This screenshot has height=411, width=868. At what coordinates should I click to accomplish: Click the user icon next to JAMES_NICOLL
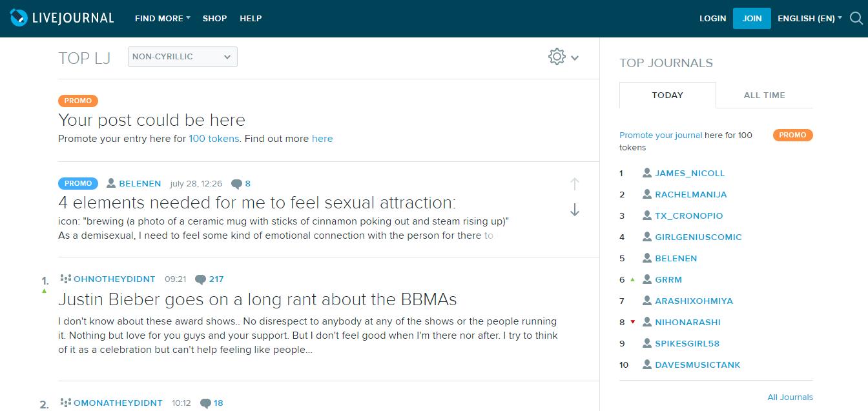(x=647, y=173)
